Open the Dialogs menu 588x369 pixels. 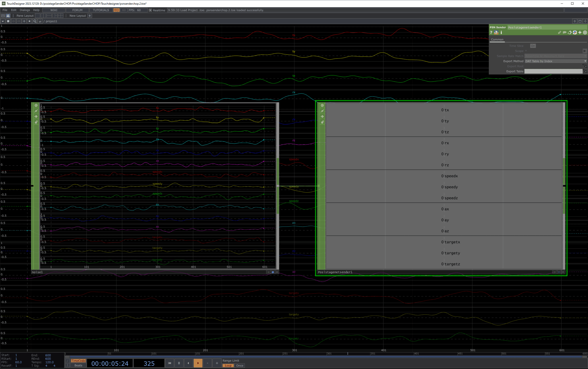pos(25,10)
